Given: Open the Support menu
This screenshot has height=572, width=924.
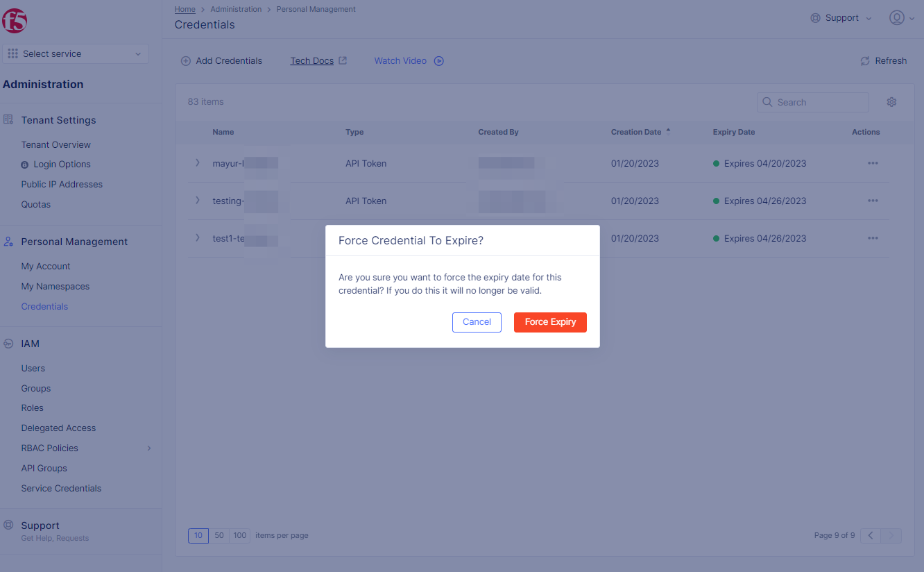Looking at the screenshot, I should 840,17.
